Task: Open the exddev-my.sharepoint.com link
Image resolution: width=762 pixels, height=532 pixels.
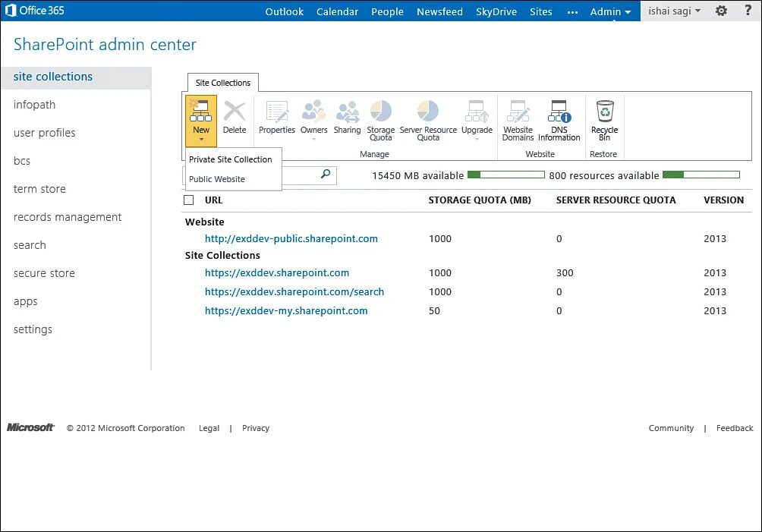Action: [x=286, y=311]
